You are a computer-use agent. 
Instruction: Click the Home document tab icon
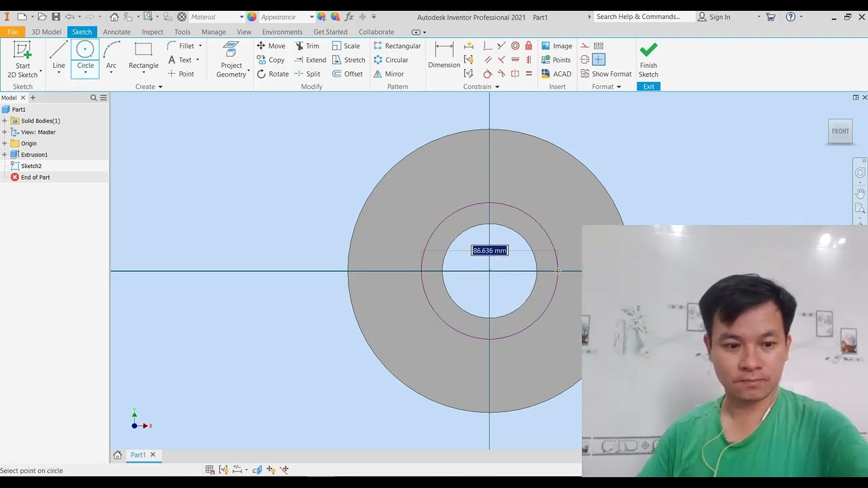[x=117, y=455]
